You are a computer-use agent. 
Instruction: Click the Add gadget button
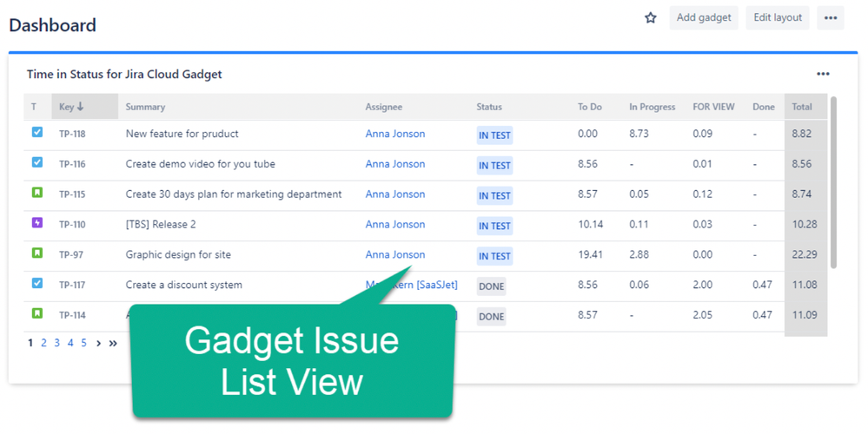pos(704,17)
